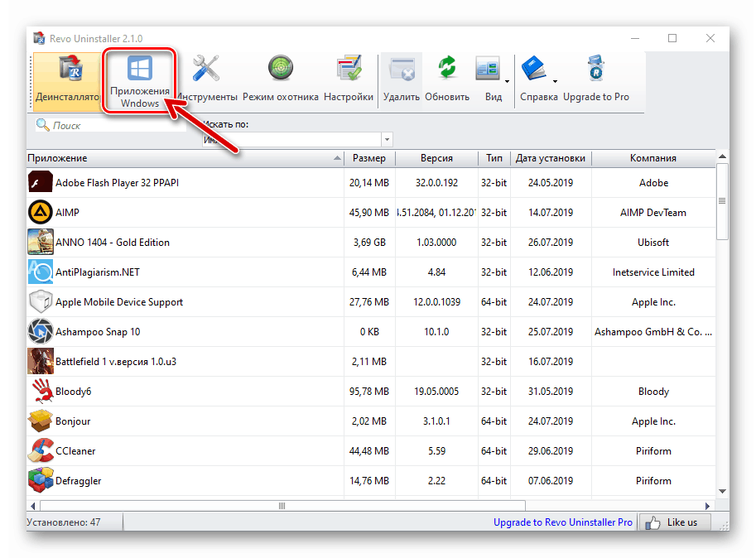Viewport: 756px width, 558px height.
Task: Select the Apple Mobile Device Support icon
Action: [40, 301]
